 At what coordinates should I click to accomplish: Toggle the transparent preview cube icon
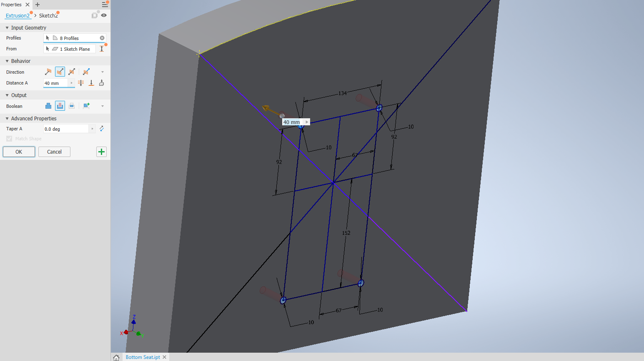[x=95, y=15]
